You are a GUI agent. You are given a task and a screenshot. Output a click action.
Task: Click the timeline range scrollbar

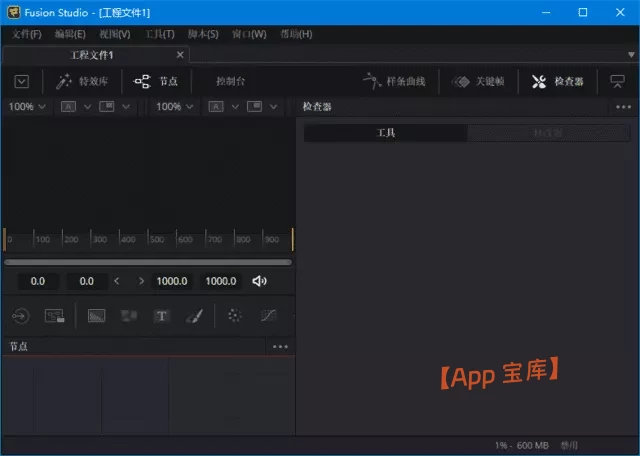(x=148, y=262)
